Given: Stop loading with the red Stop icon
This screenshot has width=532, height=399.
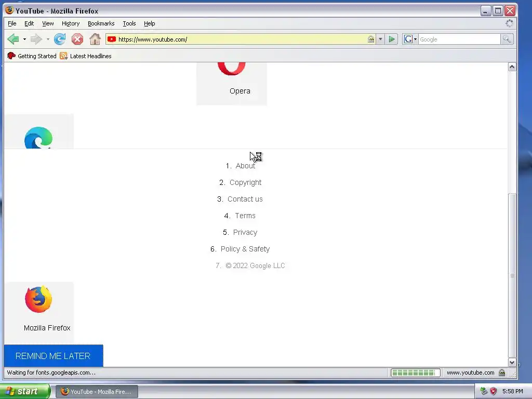Looking at the screenshot, I should (77, 39).
